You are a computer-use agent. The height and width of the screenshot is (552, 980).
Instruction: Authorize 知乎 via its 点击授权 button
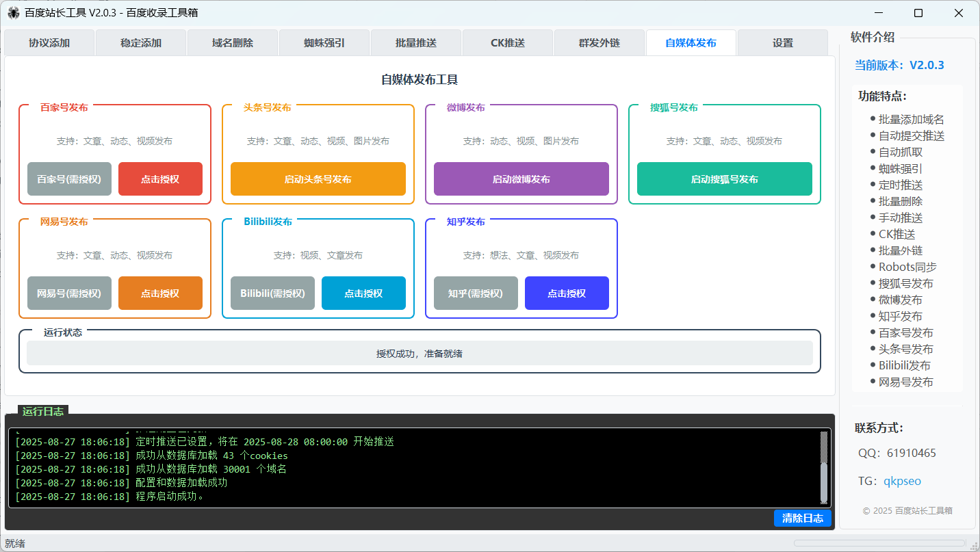coord(567,293)
